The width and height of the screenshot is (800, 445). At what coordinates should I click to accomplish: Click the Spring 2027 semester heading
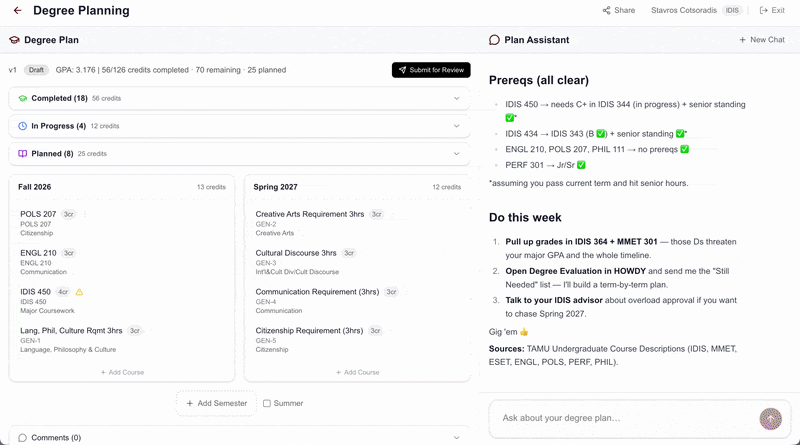coord(276,187)
